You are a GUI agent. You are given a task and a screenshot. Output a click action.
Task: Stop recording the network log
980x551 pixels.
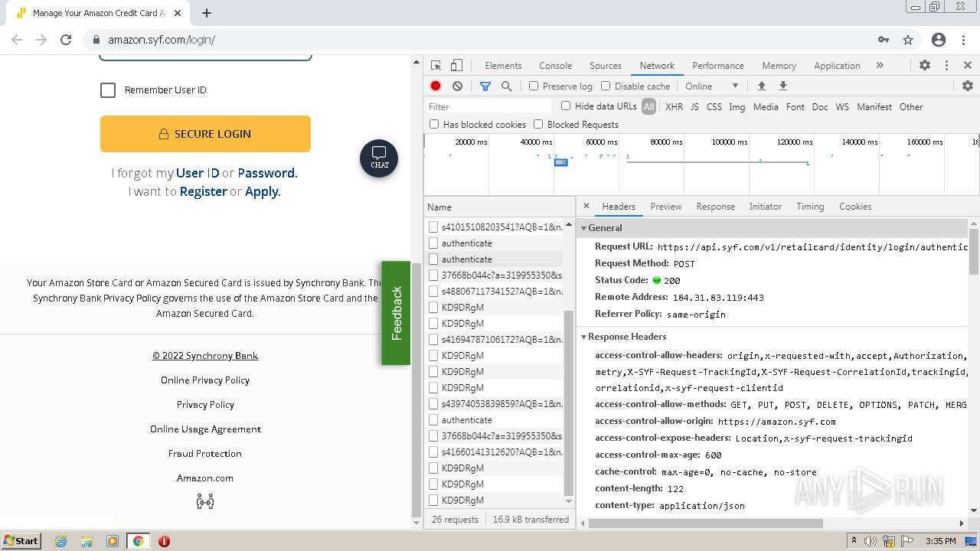[436, 86]
